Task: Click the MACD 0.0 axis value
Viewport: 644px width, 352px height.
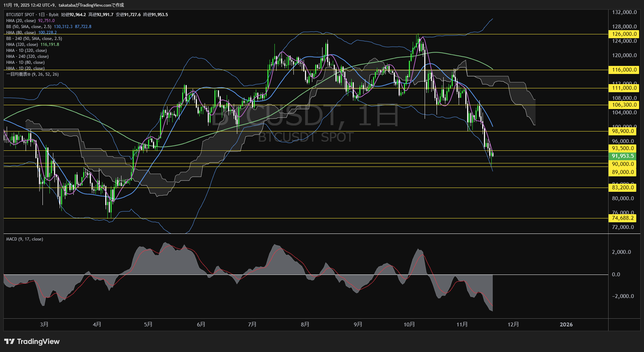Action: click(x=616, y=275)
